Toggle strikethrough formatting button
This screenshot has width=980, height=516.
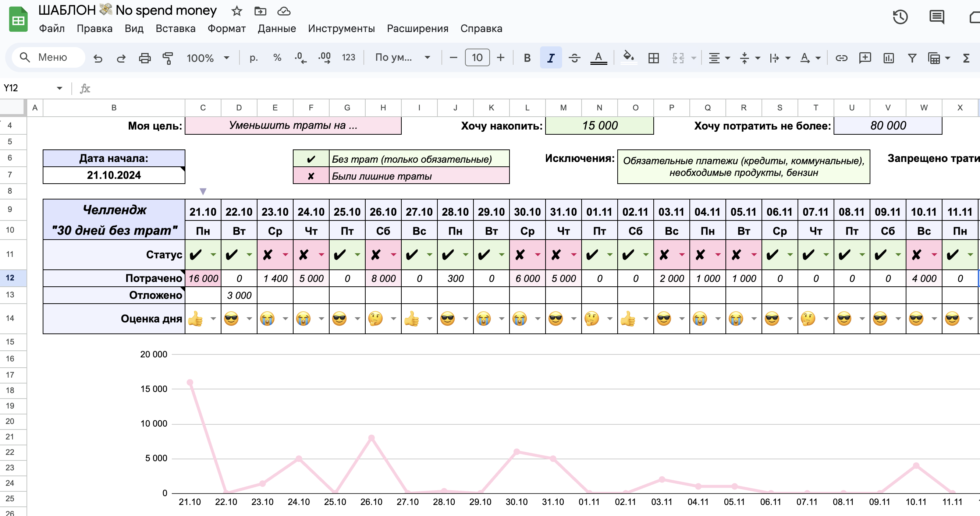point(574,58)
